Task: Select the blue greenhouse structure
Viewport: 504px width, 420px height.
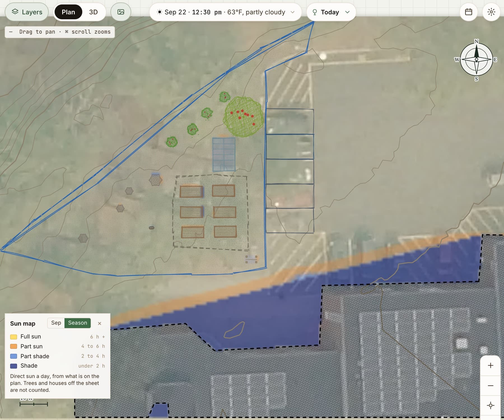Action: coord(224,154)
